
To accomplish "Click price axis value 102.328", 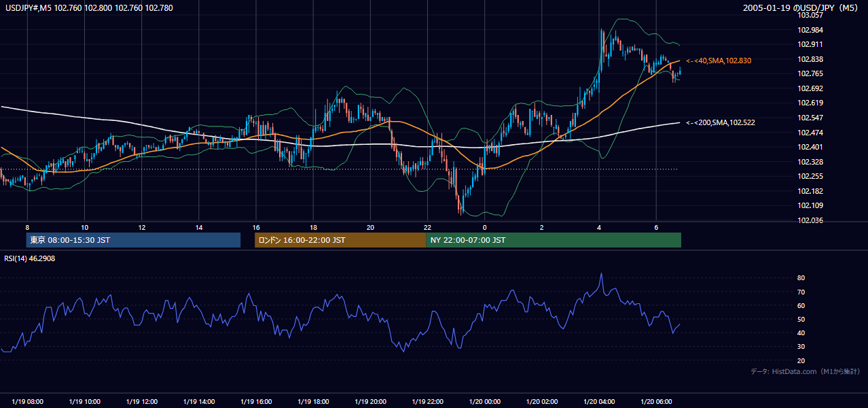I will pyautogui.click(x=810, y=162).
